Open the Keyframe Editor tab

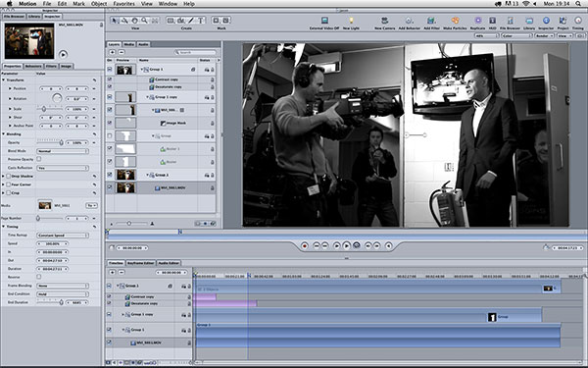[x=140, y=263]
